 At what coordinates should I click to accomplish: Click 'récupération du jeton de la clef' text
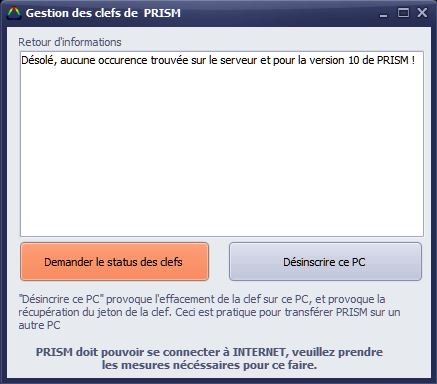pos(94,312)
